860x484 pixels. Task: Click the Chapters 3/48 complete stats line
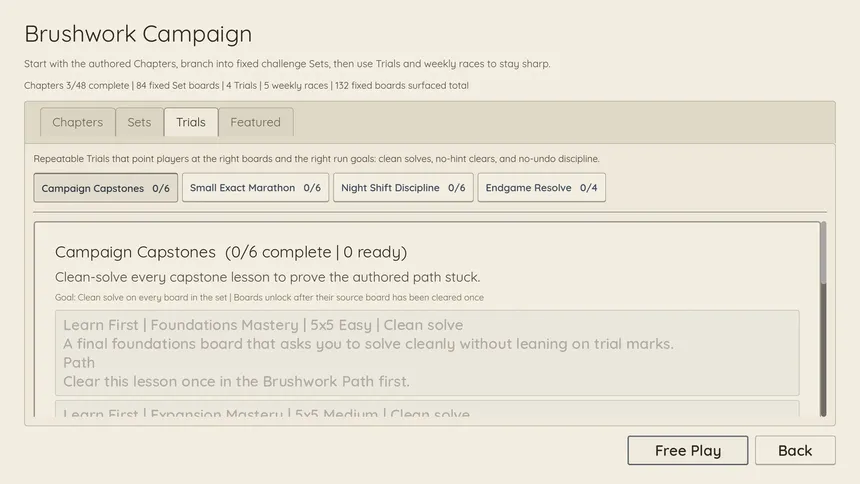click(246, 86)
